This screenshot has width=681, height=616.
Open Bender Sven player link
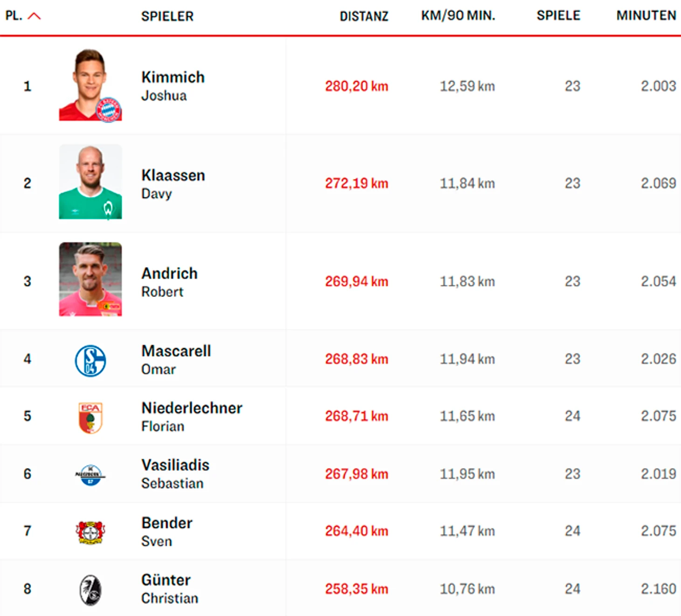(x=167, y=532)
